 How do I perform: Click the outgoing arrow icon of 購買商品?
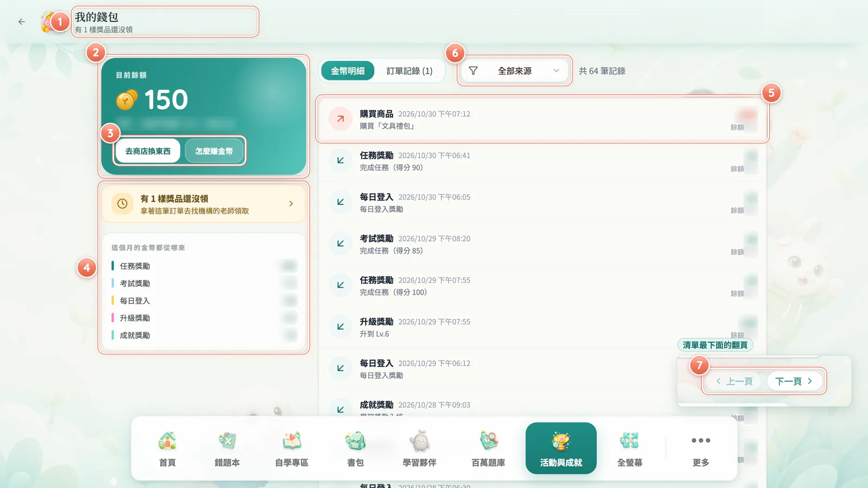[341, 119]
